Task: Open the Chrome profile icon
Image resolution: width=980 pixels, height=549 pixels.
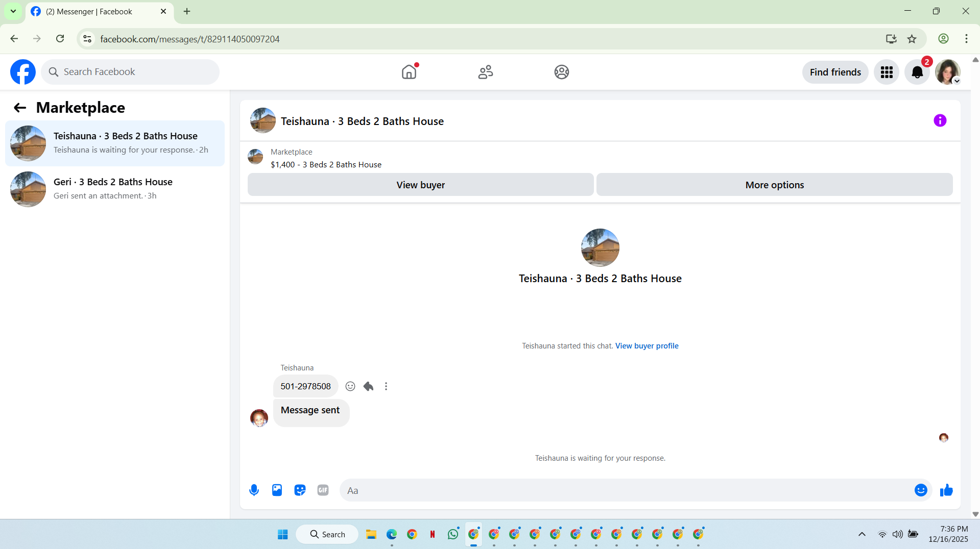Action: [943, 39]
